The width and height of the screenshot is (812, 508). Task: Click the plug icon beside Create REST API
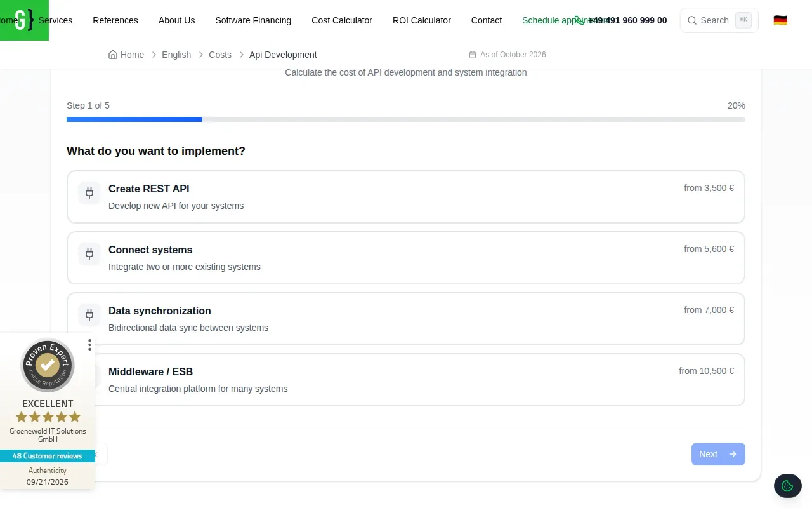pyautogui.click(x=89, y=193)
